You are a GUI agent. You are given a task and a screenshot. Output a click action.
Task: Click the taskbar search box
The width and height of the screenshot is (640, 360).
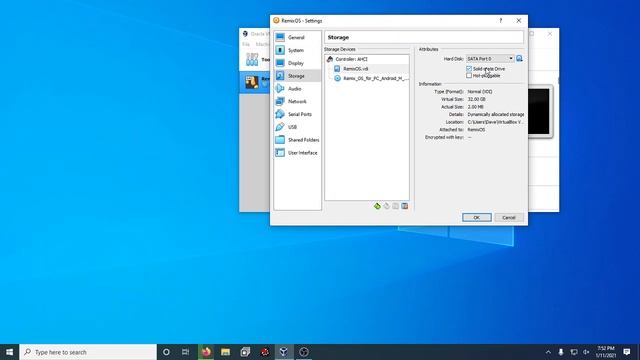coord(88,352)
